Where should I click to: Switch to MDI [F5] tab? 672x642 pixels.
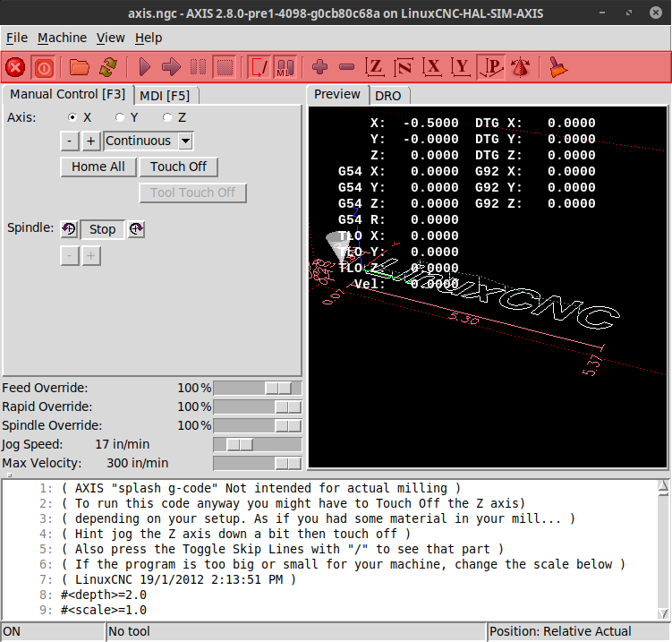coord(165,96)
